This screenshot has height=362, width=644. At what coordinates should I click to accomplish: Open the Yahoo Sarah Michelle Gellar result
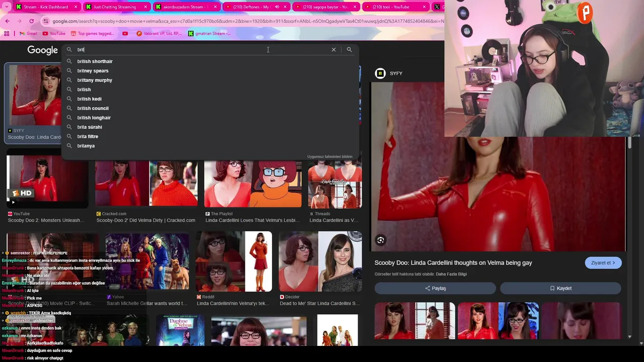coord(146,262)
